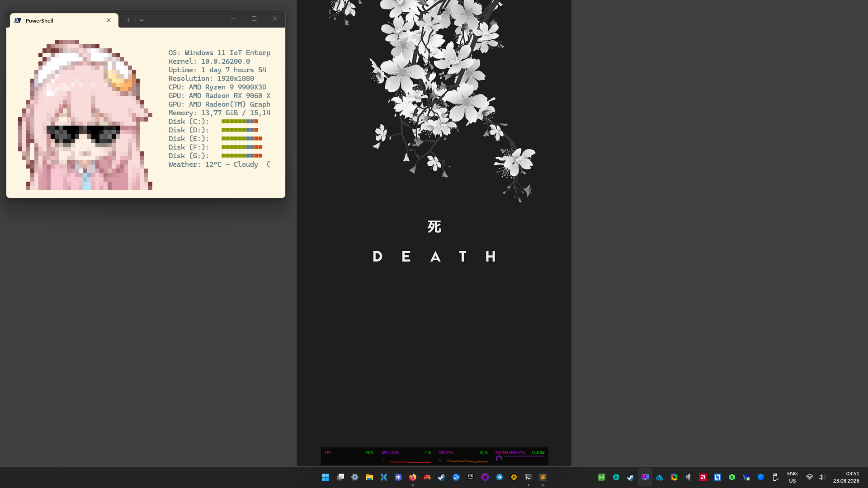Viewport: 868px width, 488px height.
Task: Click the pixel-art anime avatar in terminal
Action: click(85, 115)
